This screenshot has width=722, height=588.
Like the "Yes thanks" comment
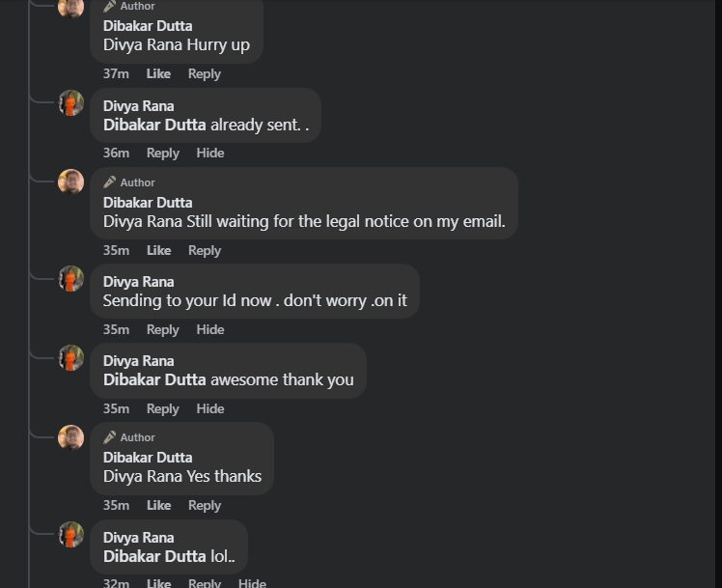[x=158, y=505]
